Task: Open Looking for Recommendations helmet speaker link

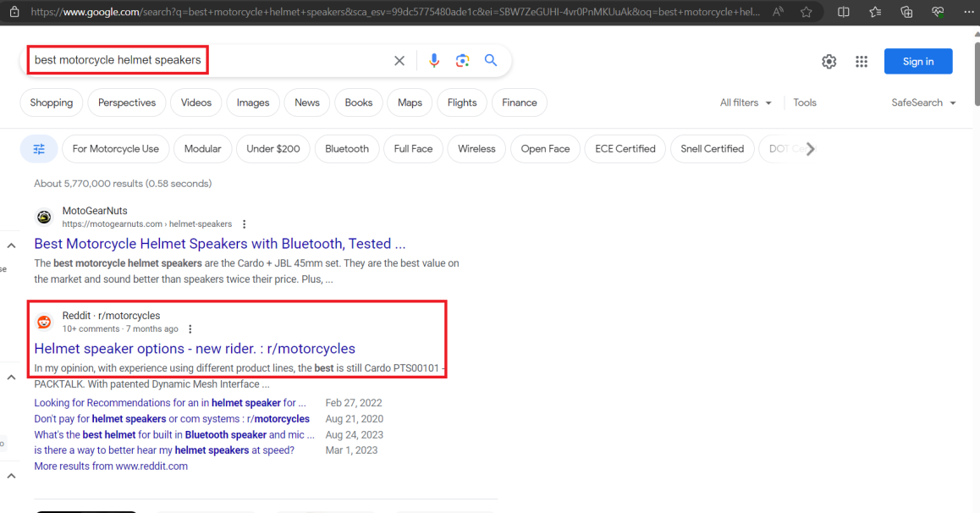Action: point(170,403)
